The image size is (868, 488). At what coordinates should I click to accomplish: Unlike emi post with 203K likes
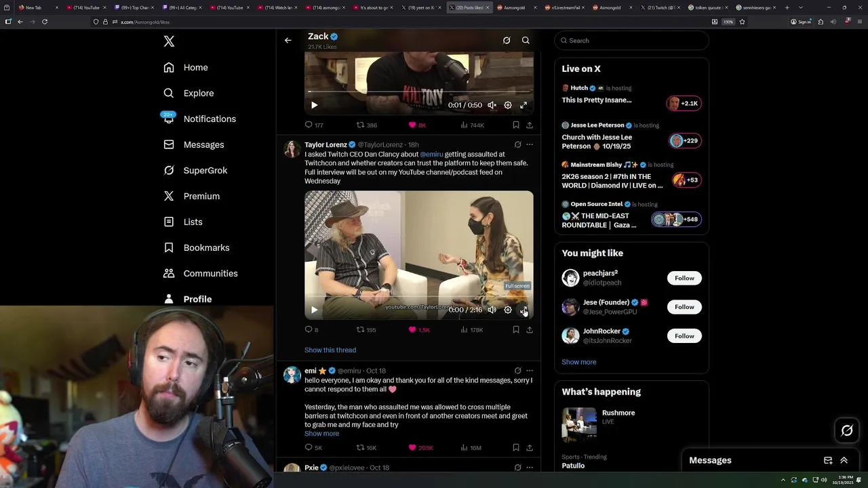coord(420,448)
